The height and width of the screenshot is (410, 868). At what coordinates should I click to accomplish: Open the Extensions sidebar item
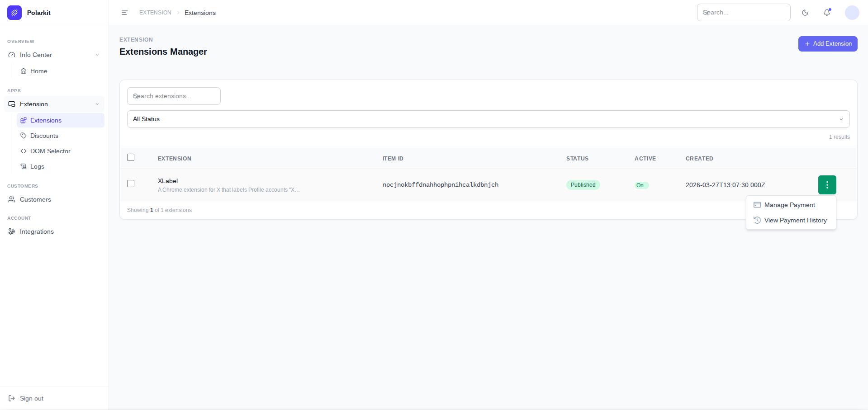61,120
